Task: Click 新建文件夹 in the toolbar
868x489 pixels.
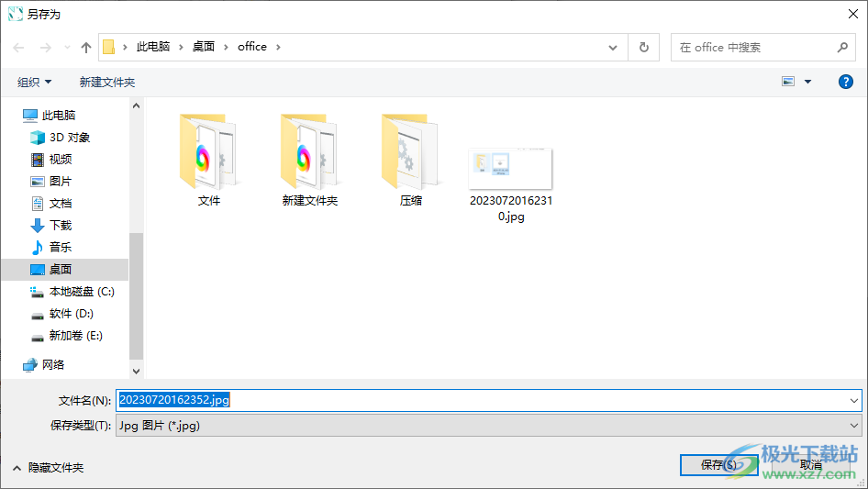Action: (x=107, y=82)
